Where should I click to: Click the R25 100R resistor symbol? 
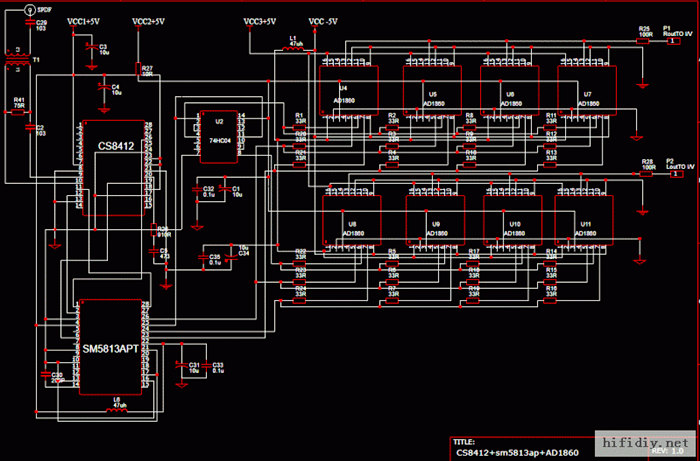pyautogui.click(x=643, y=41)
